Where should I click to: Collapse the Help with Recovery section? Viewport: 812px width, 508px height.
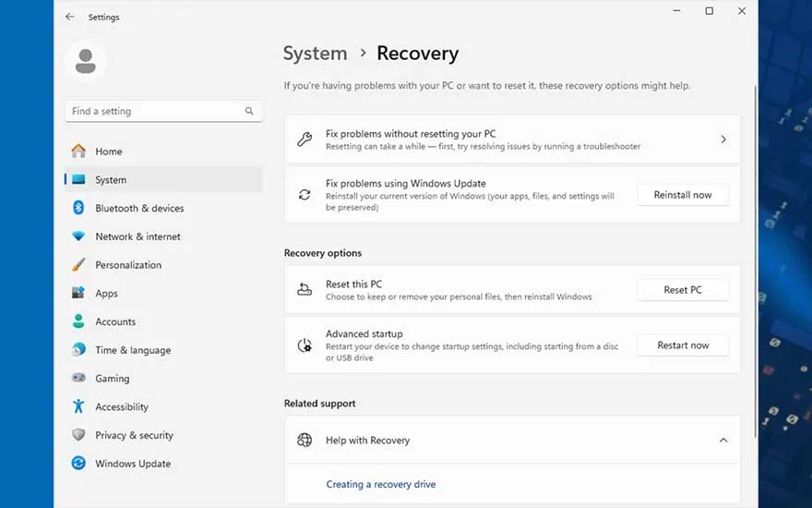[722, 441]
